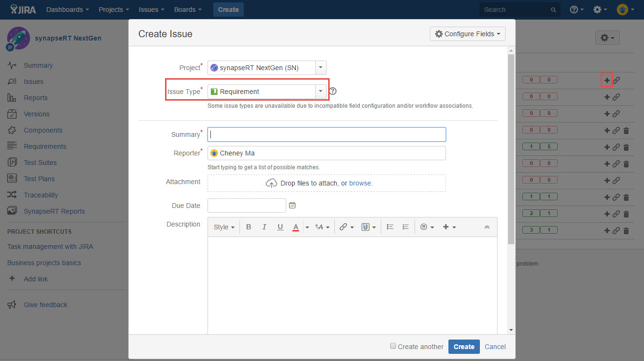Click the Reports bar-chart icon in the sidebar
This screenshot has width=644, height=361.
coord(12,98)
